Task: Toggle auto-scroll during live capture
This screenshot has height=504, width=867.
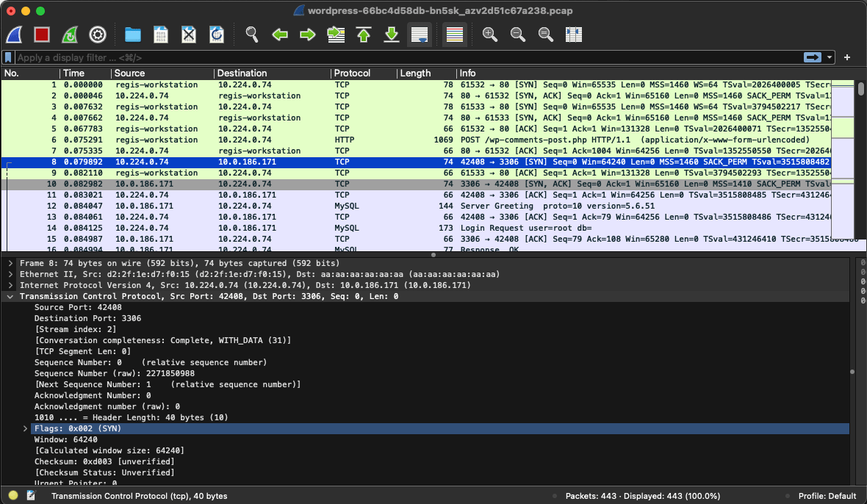Action: coord(420,35)
